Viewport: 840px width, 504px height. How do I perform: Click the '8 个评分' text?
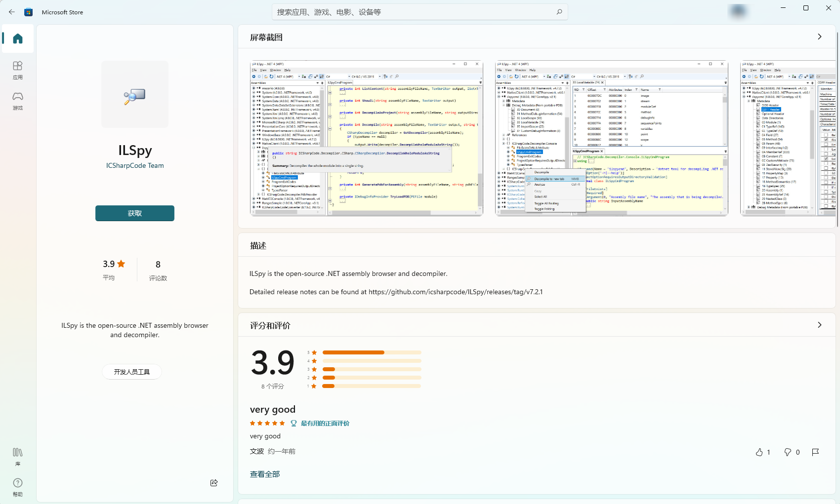[273, 387]
